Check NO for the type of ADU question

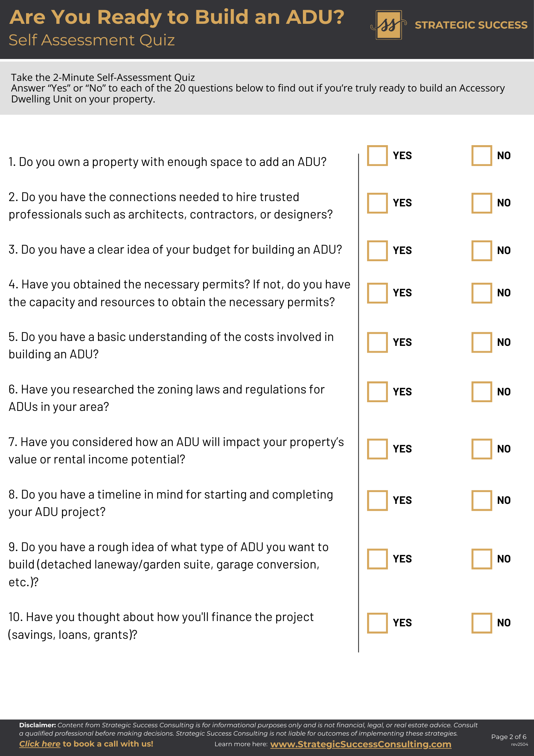click(x=482, y=559)
